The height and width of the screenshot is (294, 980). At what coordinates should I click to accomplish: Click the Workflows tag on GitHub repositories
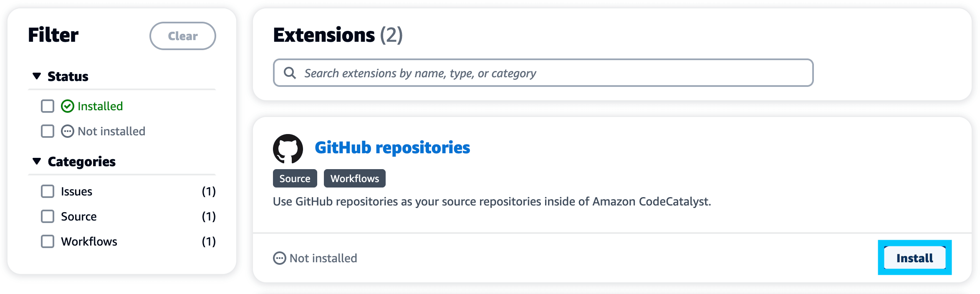354,179
